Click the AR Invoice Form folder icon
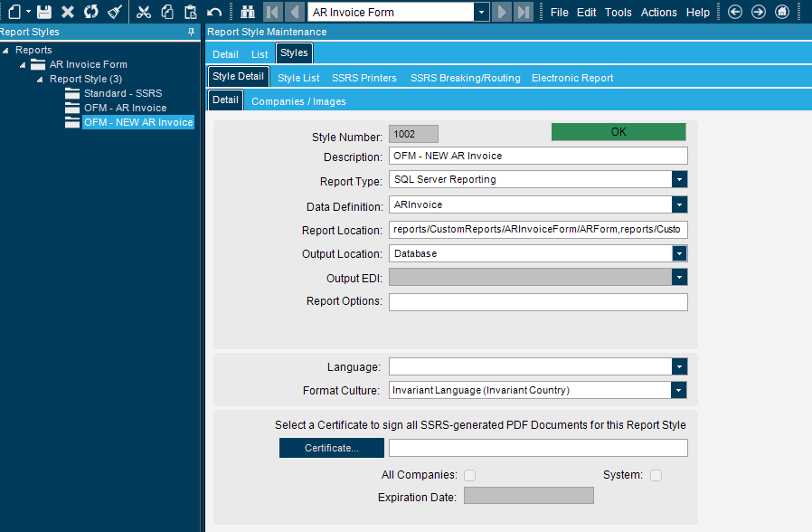This screenshot has width=812, height=532. tap(38, 64)
